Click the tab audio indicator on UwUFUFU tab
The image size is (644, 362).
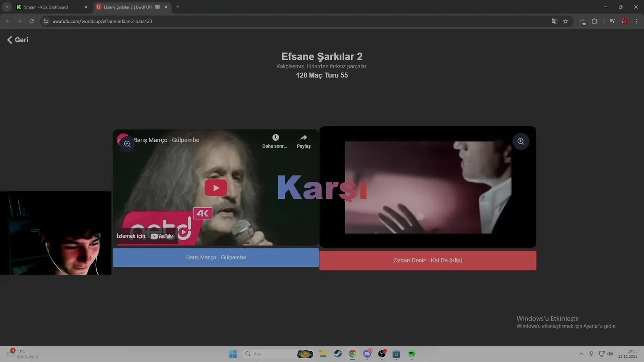pyautogui.click(x=157, y=7)
